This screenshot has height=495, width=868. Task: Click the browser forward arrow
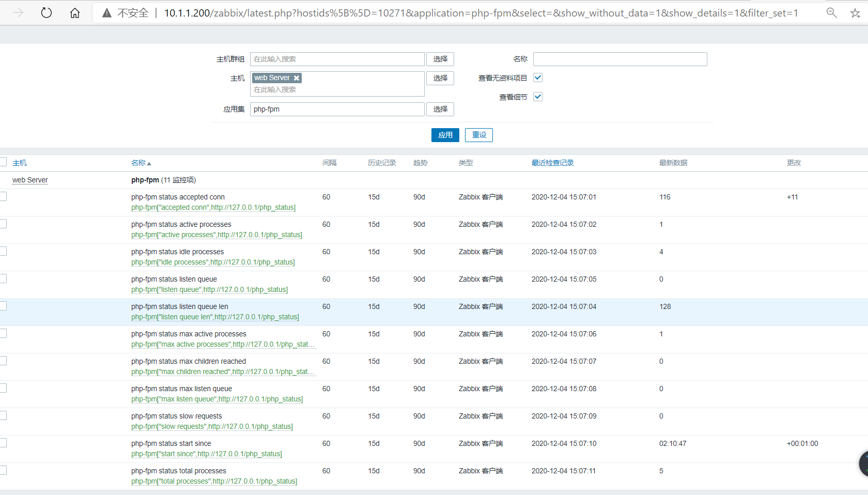click(18, 13)
